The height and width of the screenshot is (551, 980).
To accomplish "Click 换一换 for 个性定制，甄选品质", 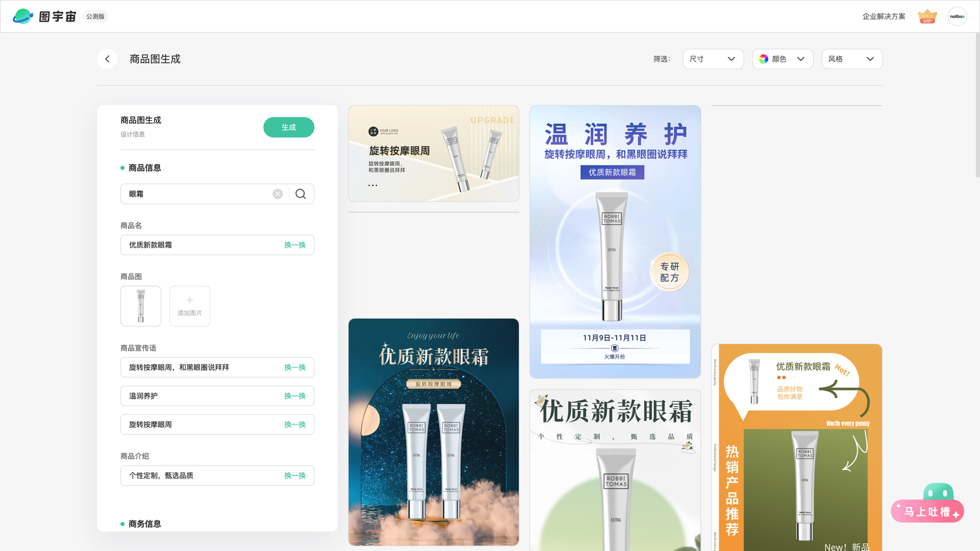I will (x=295, y=476).
